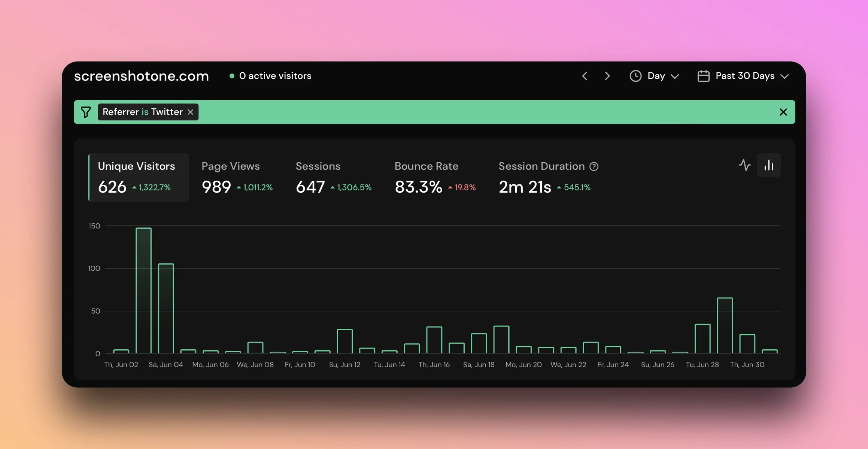Go to the next time period arrow
The height and width of the screenshot is (449, 868).
(x=607, y=76)
